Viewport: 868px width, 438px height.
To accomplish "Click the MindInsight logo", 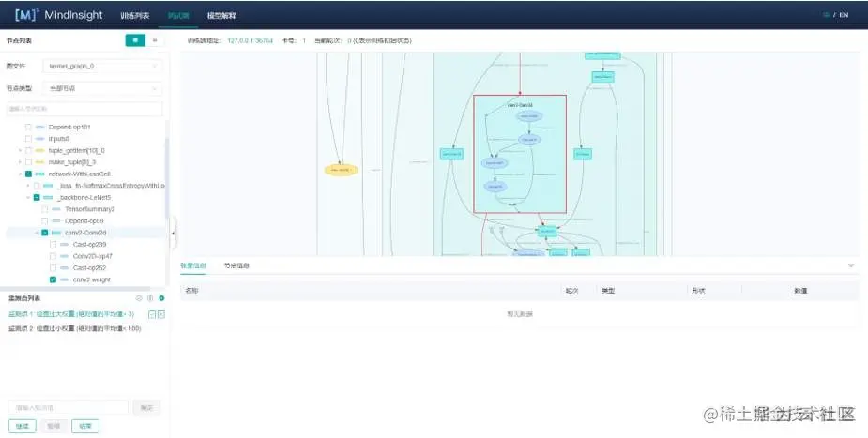I will [x=59, y=15].
